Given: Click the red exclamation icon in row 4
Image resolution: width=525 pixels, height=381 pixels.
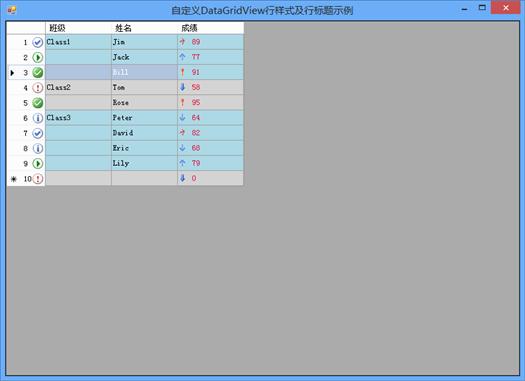Looking at the screenshot, I should (x=38, y=88).
